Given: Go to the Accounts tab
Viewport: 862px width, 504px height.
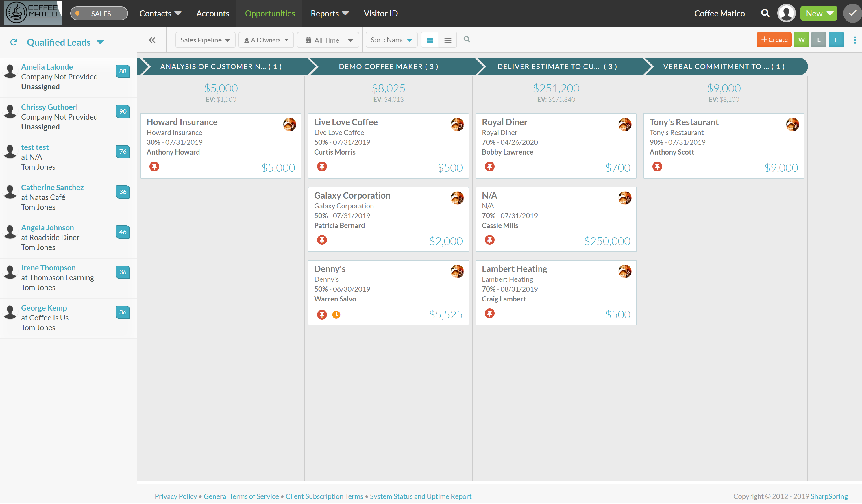Looking at the screenshot, I should click(x=212, y=13).
